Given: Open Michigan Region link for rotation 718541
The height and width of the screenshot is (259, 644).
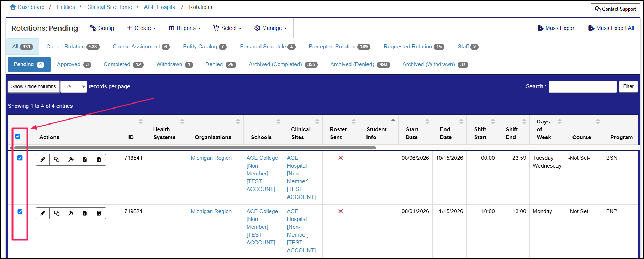Looking at the screenshot, I should click(x=211, y=158).
